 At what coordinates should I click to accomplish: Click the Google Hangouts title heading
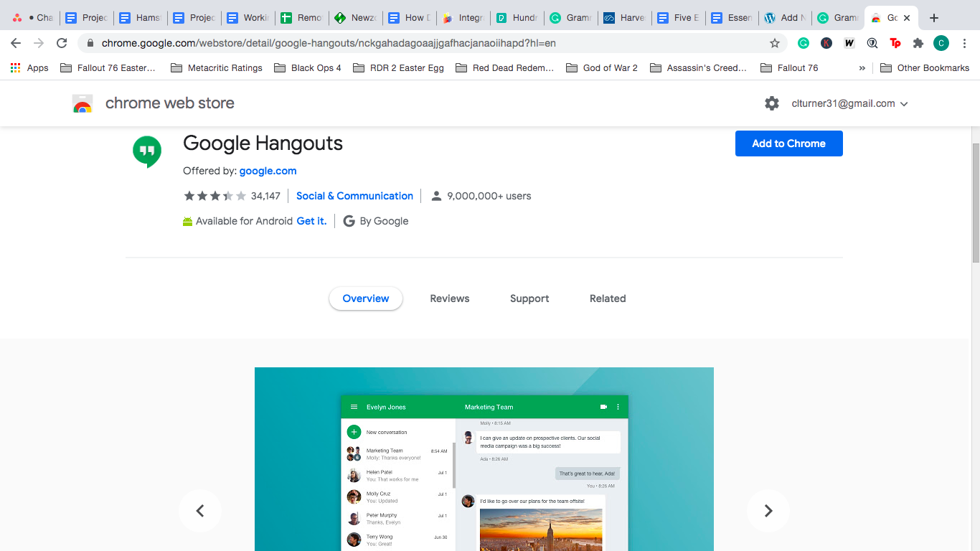click(263, 143)
